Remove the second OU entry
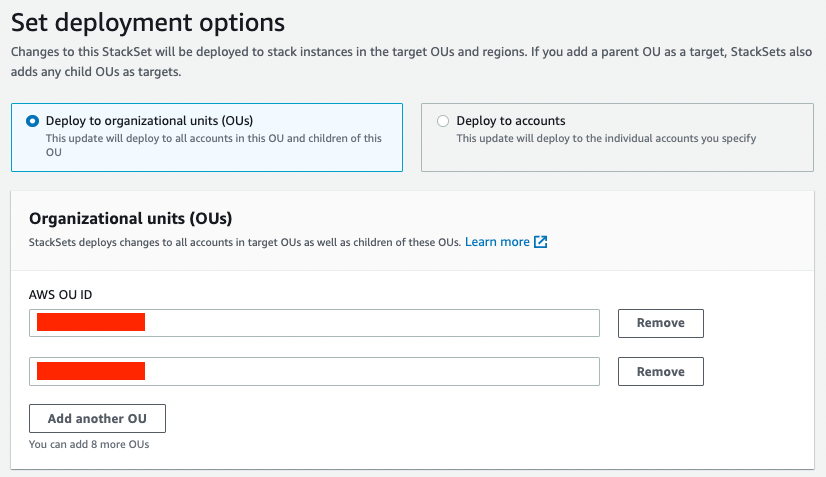 [660, 371]
